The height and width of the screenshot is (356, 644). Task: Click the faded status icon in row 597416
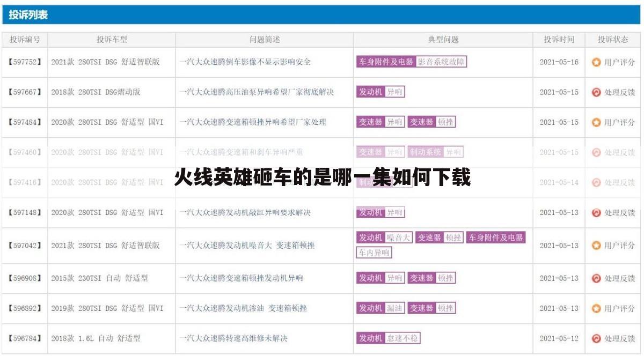(x=596, y=182)
